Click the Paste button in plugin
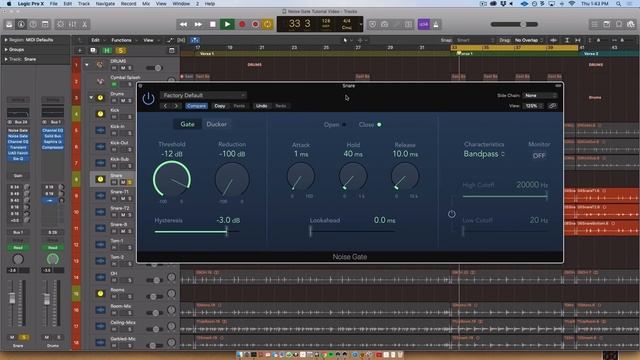The height and width of the screenshot is (360, 640). coord(239,106)
